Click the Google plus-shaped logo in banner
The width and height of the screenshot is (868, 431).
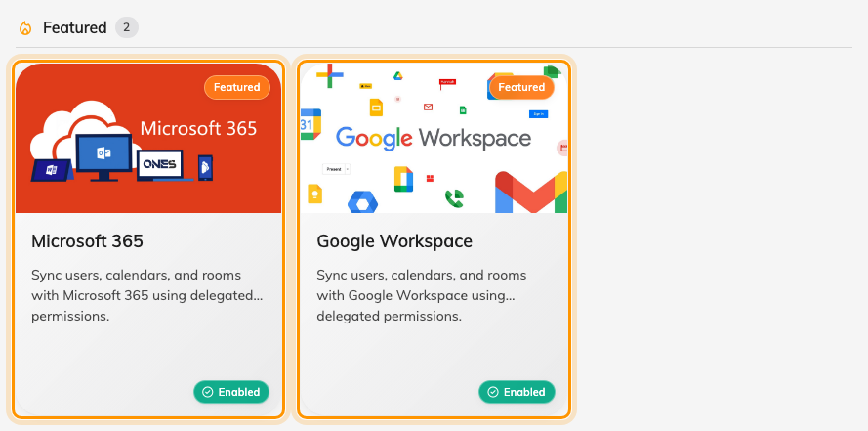pos(330,75)
